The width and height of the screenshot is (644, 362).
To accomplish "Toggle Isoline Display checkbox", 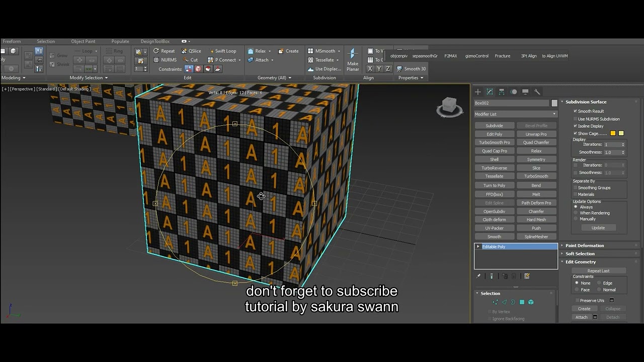I will 575,126.
